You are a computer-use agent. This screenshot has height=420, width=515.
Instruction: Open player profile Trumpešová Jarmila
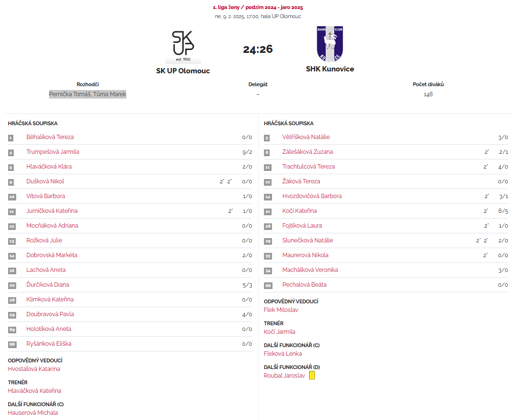[x=52, y=152]
